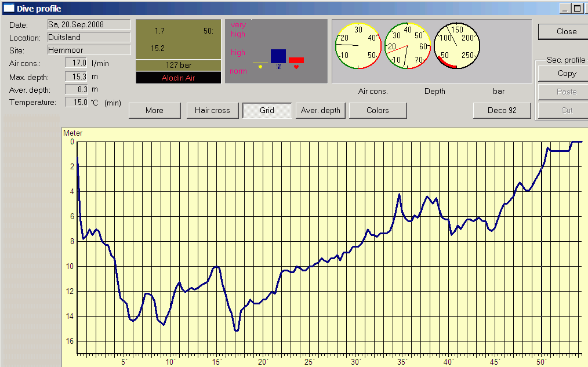Click the Sec. profile group label
The height and width of the screenshot is (367, 588).
click(x=565, y=60)
